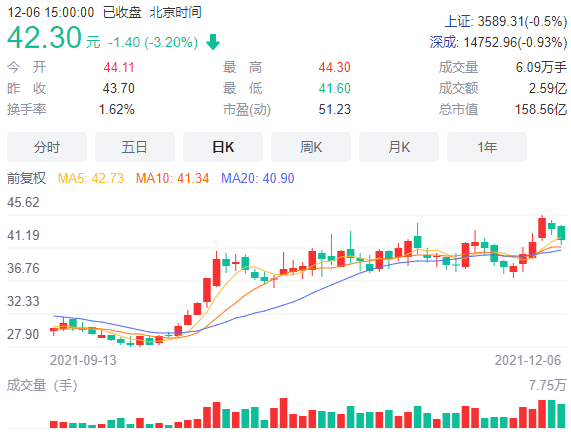The image size is (571, 435).
Task: Select the MA20 40.90 indicator label
Action: point(258,178)
